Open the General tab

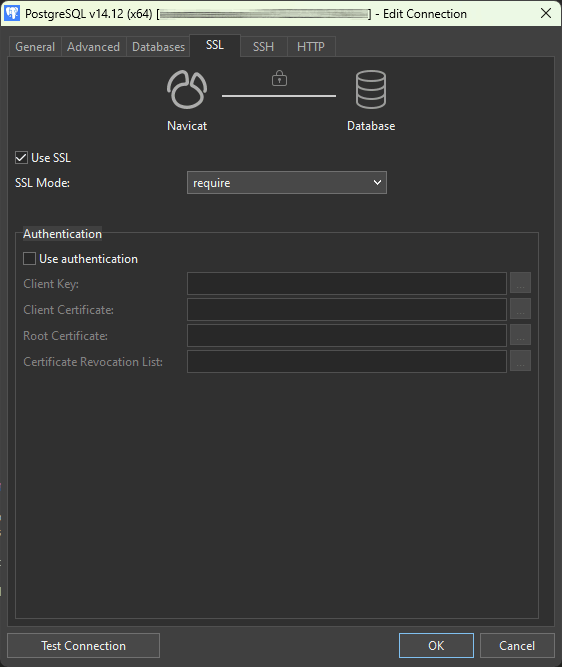coord(35,47)
